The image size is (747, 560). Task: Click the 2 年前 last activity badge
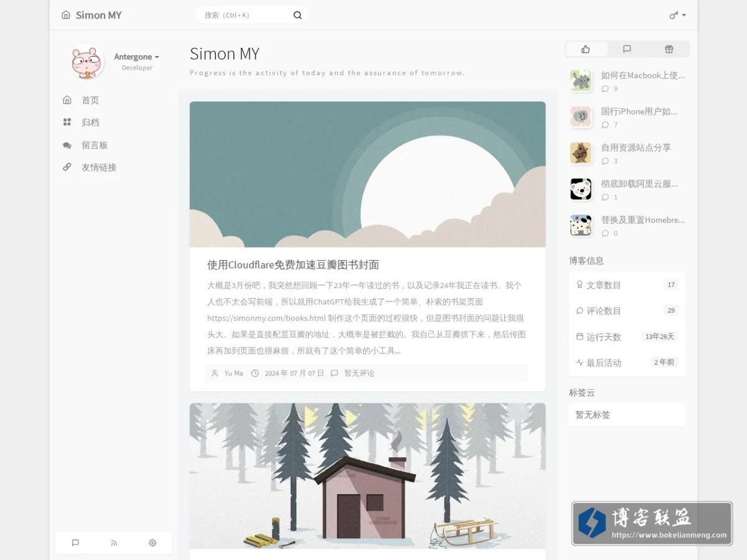click(x=664, y=362)
